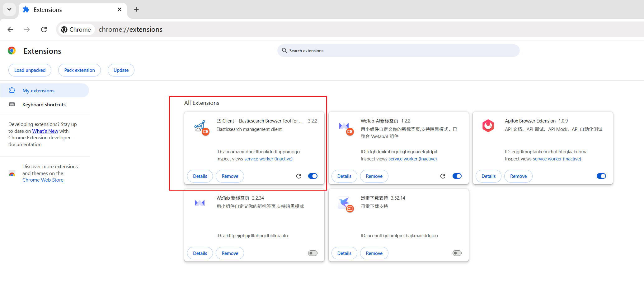The width and height of the screenshot is (644, 282).
Task: Click the Elasticsearch management client description
Action: [249, 129]
